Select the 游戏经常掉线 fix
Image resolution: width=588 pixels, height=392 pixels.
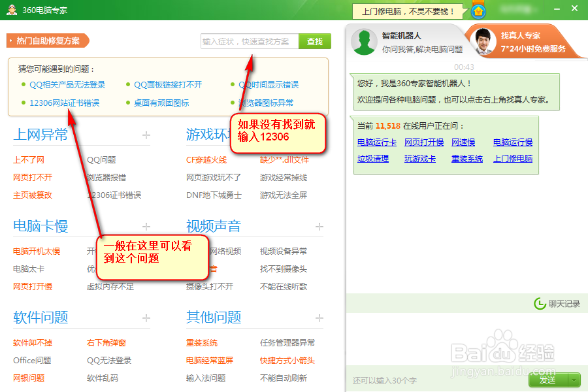(284, 178)
